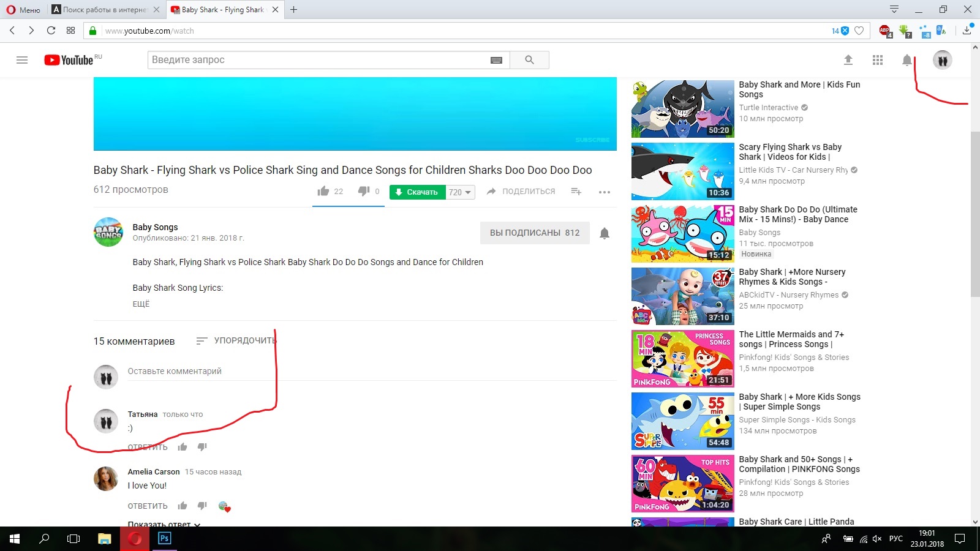980x551 pixels.
Task: Click Amelia Carson's avatar
Action: [105, 479]
